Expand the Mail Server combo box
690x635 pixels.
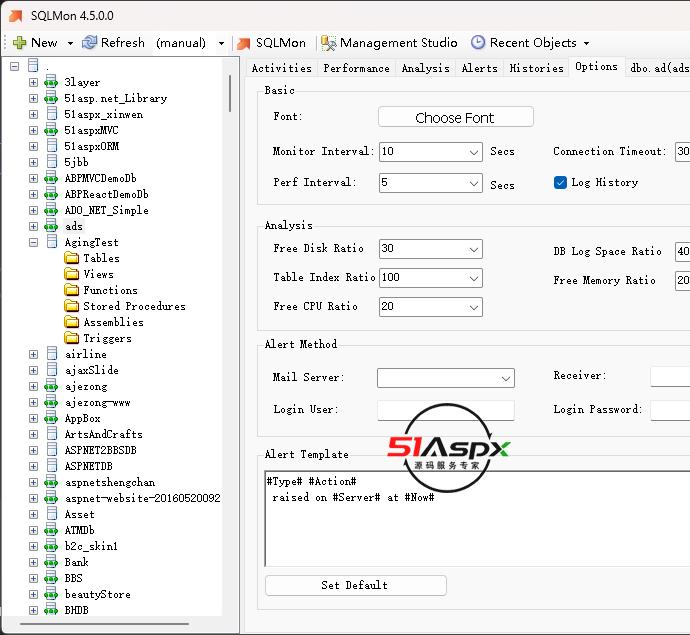tap(505, 378)
